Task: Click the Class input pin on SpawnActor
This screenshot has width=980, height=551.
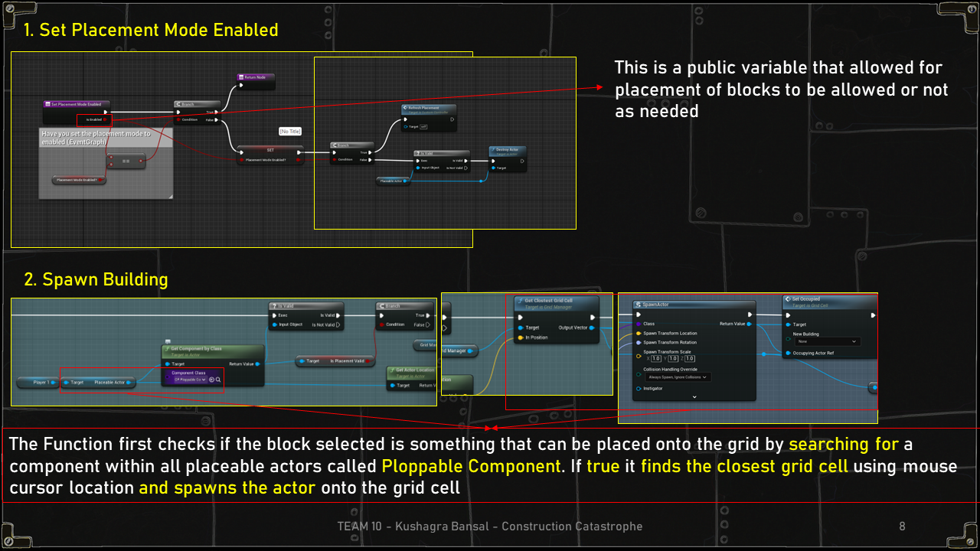Action: pos(638,324)
